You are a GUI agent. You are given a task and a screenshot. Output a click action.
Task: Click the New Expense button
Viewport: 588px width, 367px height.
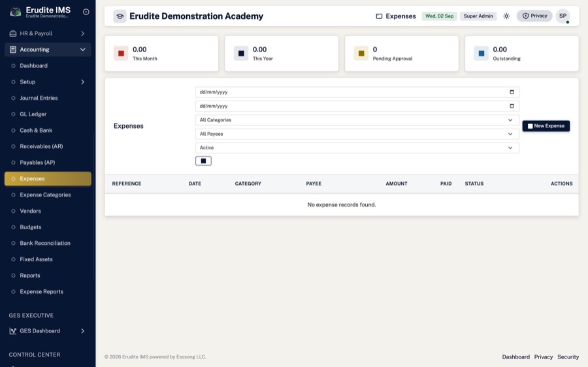point(546,126)
